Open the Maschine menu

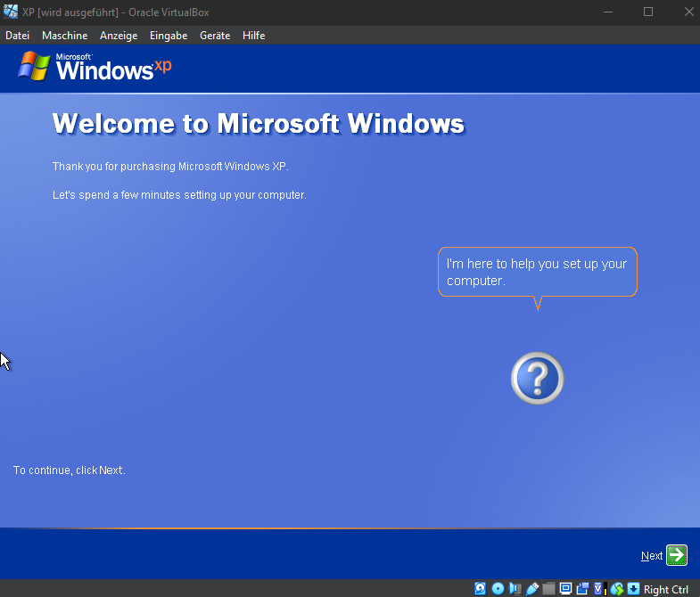point(65,36)
